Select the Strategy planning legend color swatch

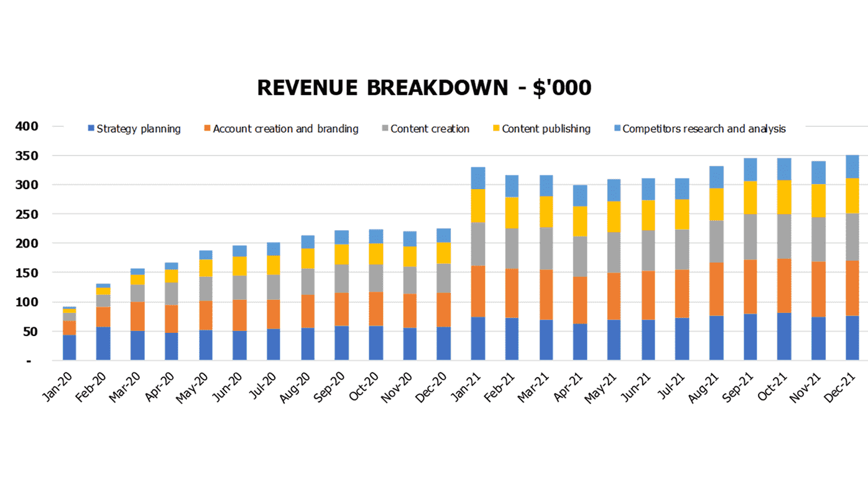91,128
